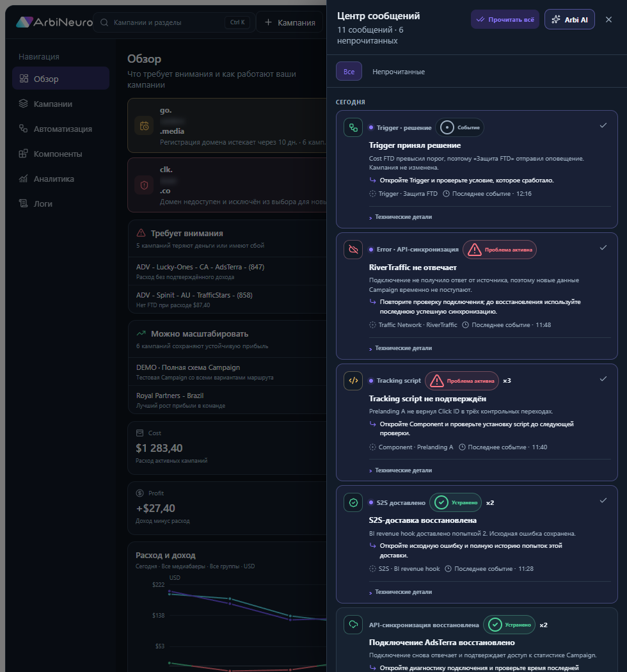
Task: Click Trigger · Защита FTD source label
Action: 408,194
